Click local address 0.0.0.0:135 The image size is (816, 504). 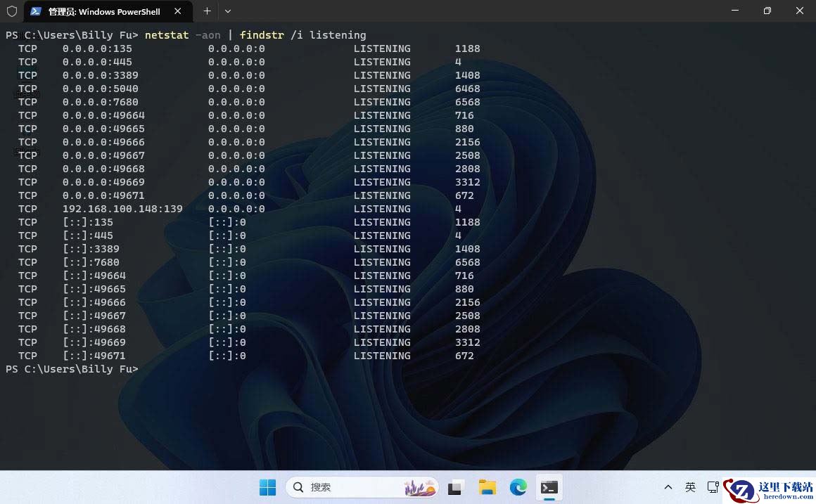(x=97, y=49)
